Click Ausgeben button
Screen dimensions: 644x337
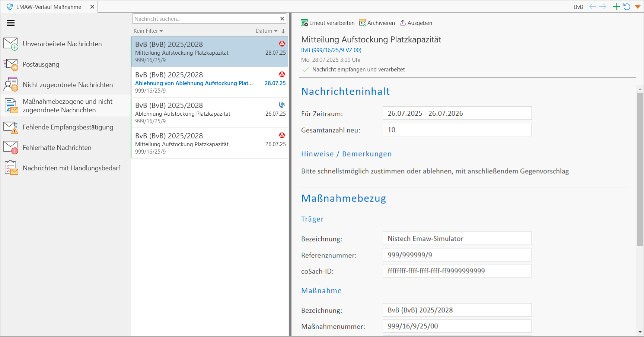coord(416,23)
